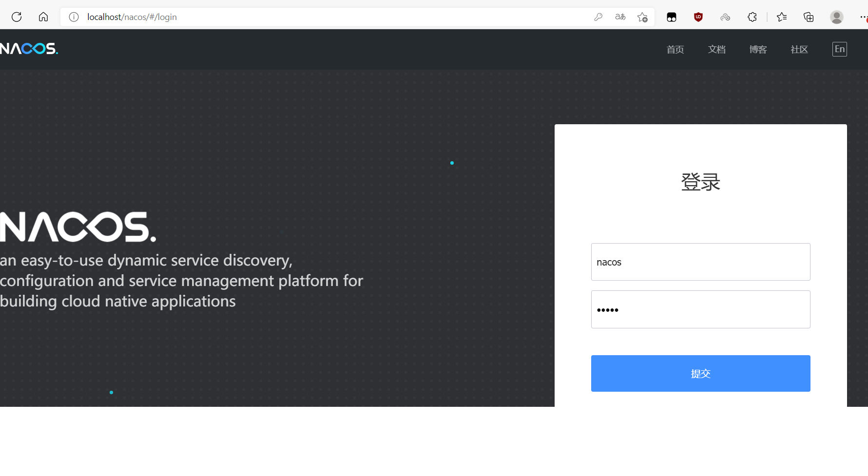This screenshot has height=476, width=868.
Task: Open the Extensions puzzle icon
Action: pyautogui.click(x=752, y=17)
